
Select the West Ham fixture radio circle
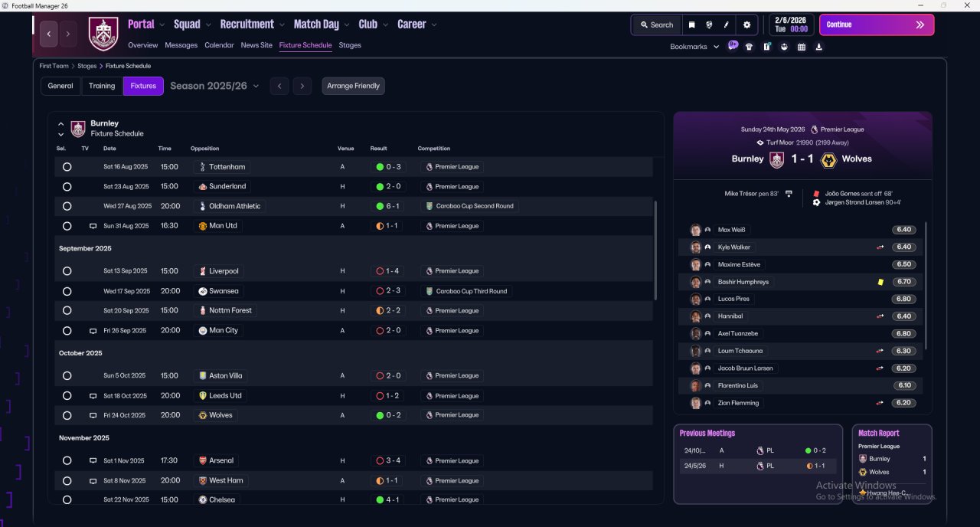[x=67, y=480]
